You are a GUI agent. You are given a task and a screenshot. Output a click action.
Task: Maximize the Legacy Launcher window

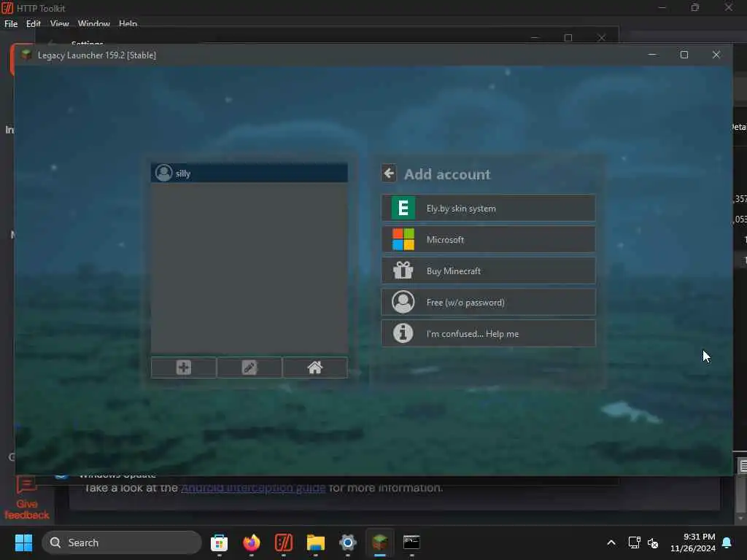click(x=684, y=55)
